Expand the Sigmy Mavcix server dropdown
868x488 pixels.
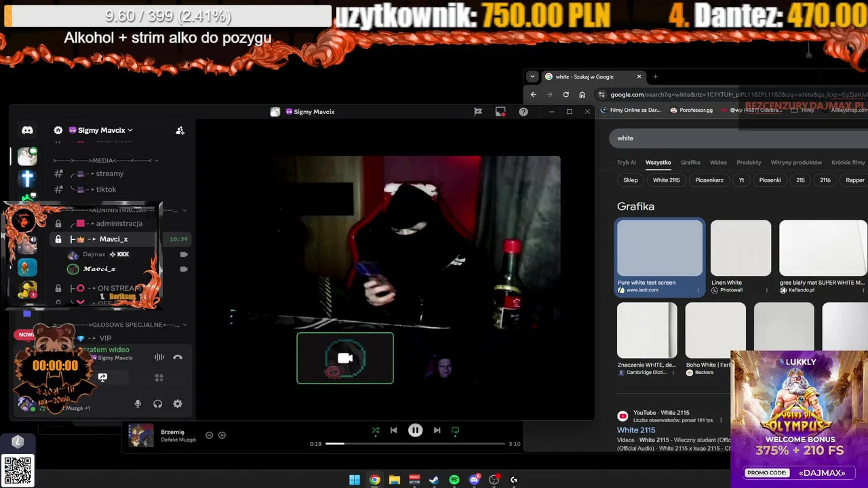click(130, 130)
